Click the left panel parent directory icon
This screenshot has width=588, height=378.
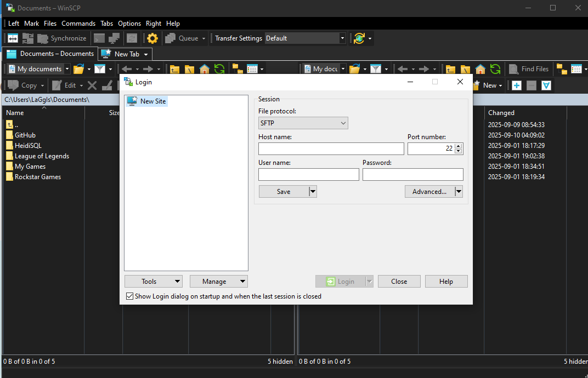click(x=174, y=69)
